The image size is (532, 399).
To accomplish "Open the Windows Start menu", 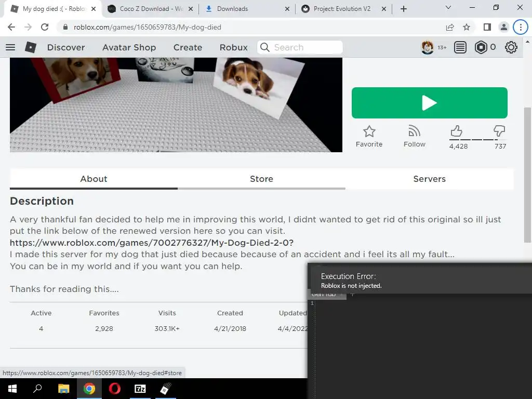I will click(x=12, y=389).
